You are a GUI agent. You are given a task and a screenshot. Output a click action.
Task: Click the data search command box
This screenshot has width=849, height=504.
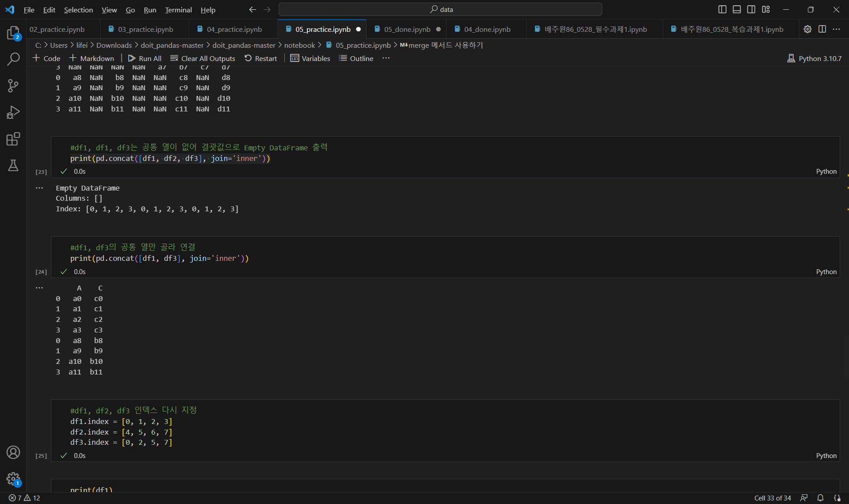point(440,9)
